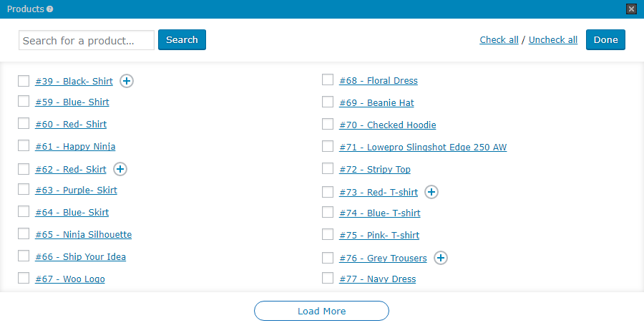This screenshot has height=328, width=644.
Task: Click the Done button
Action: (x=605, y=40)
